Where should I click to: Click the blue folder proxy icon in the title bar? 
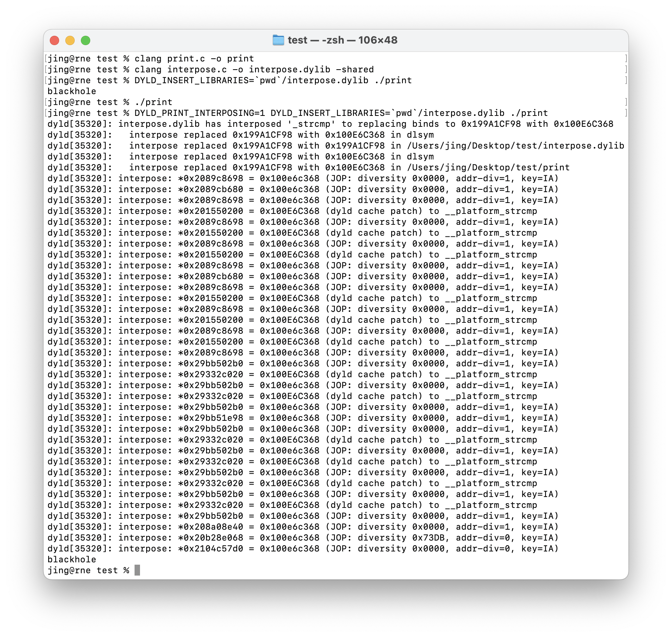[x=278, y=40]
